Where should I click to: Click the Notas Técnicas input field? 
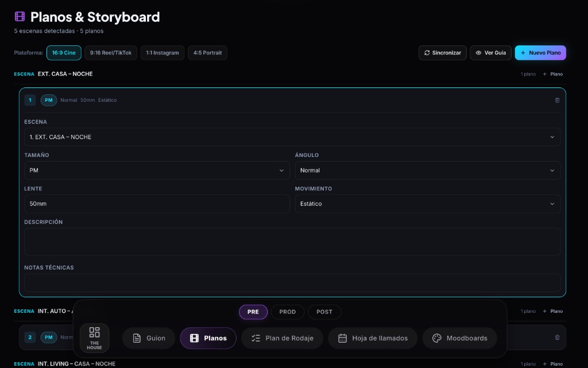292,283
